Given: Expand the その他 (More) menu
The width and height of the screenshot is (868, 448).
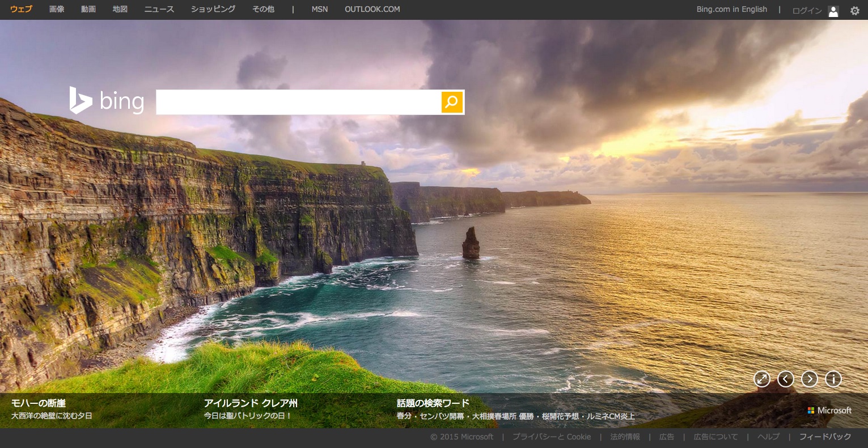Looking at the screenshot, I should click(x=263, y=10).
